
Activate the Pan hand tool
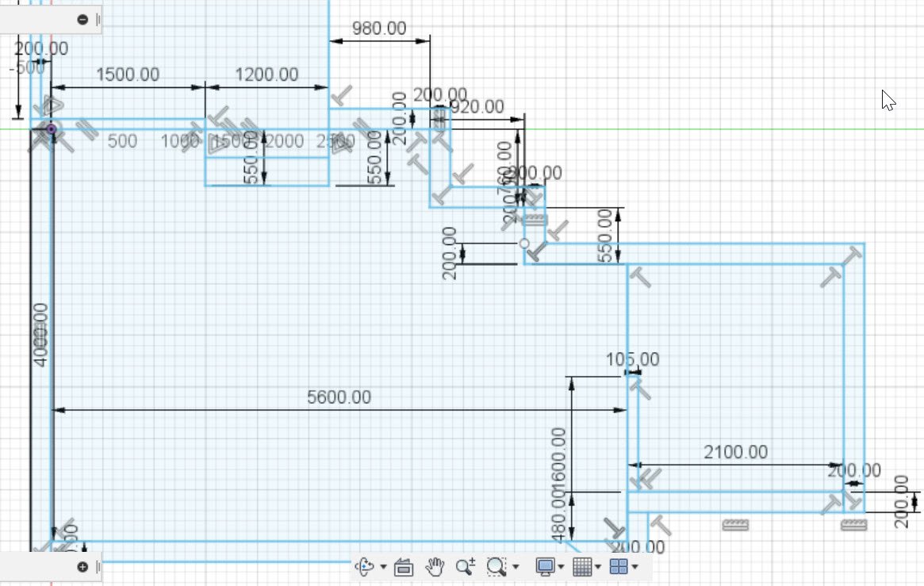click(435, 566)
